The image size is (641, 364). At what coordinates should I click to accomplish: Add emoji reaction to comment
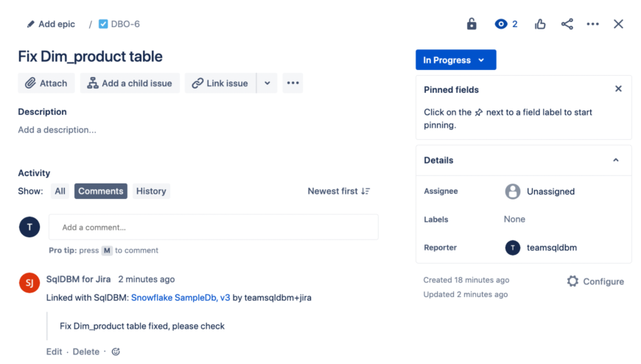[x=116, y=351]
